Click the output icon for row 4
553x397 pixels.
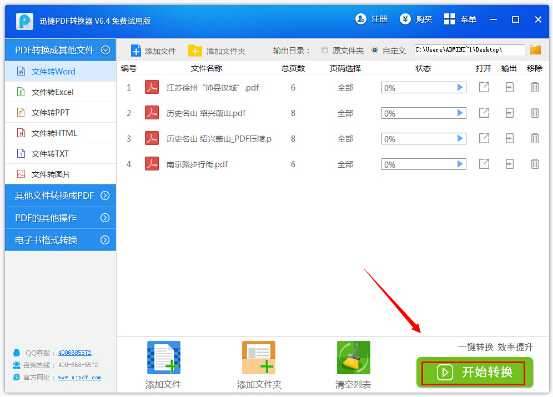(510, 164)
